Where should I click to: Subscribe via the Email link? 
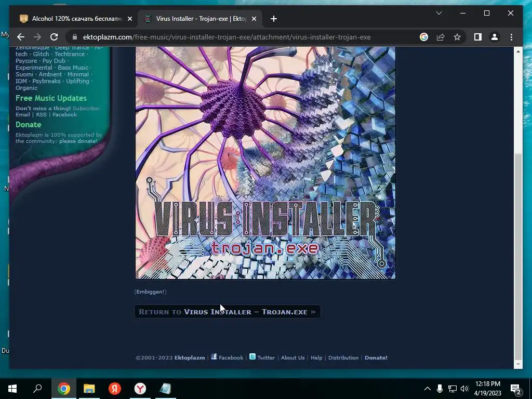[23, 115]
